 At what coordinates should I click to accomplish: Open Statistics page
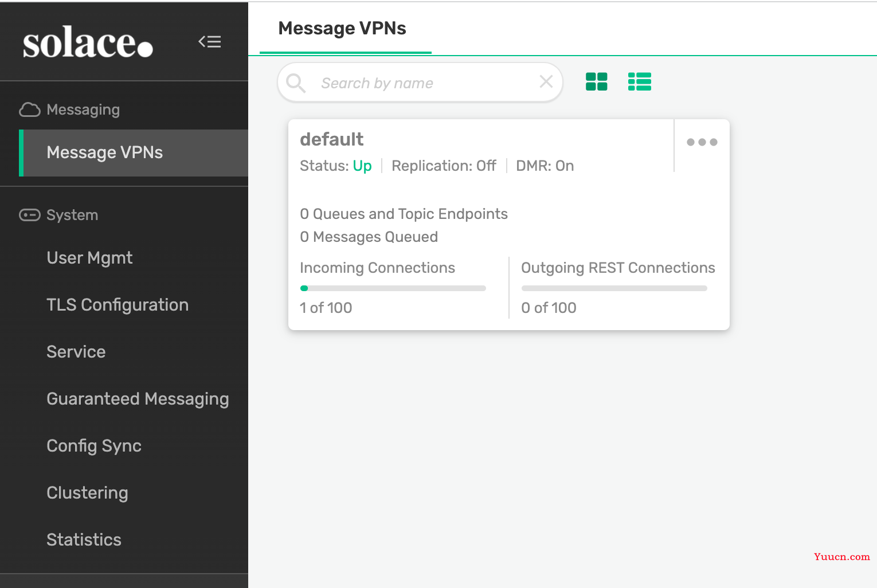pyautogui.click(x=84, y=540)
